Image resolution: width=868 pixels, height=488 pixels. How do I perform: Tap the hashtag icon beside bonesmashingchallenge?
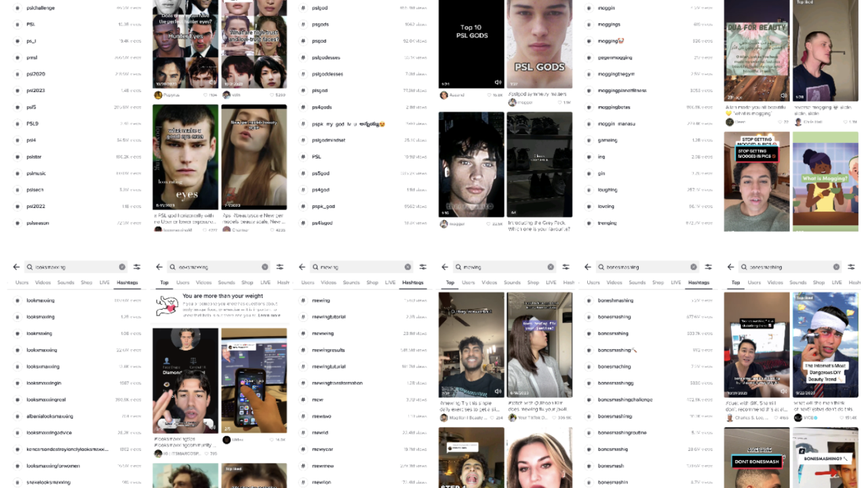click(589, 400)
